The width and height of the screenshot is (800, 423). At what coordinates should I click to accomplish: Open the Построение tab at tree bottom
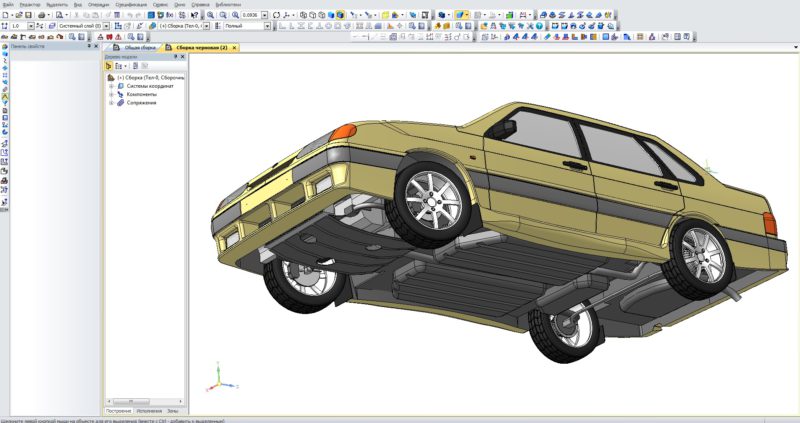click(x=119, y=411)
